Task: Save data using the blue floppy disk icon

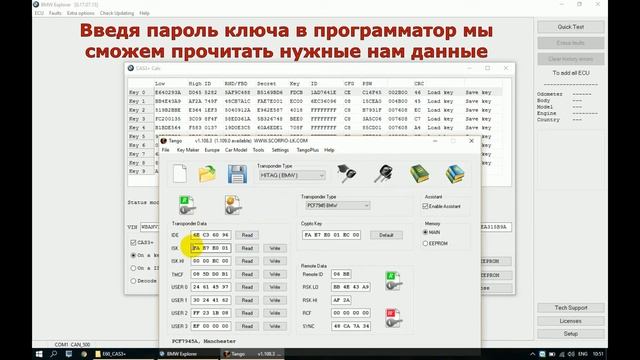Action: 237,174
